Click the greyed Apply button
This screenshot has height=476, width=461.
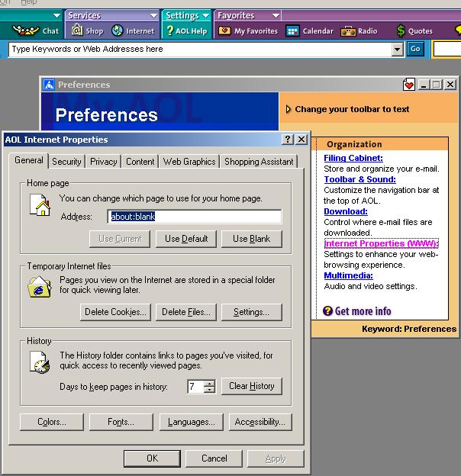pyautogui.click(x=276, y=458)
